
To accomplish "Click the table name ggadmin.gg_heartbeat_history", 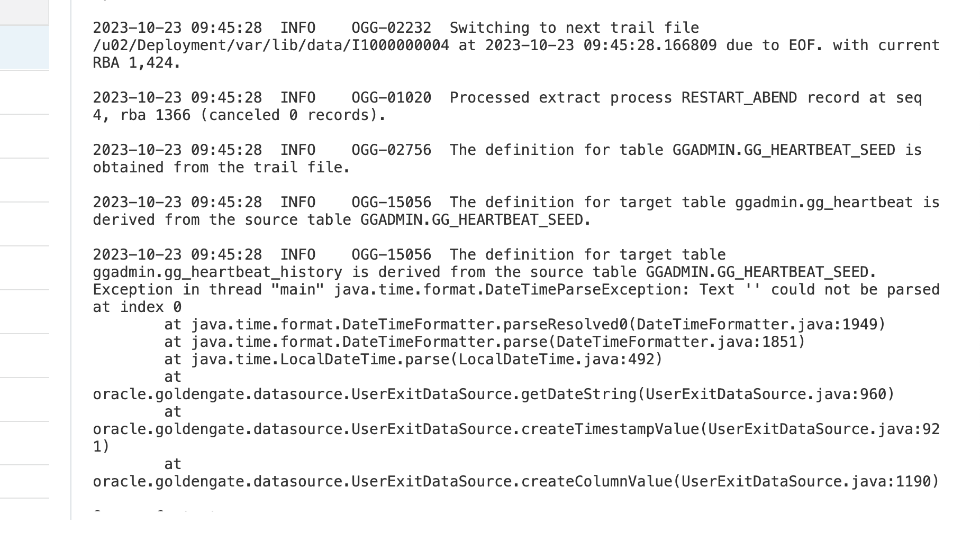I will (x=217, y=272).
